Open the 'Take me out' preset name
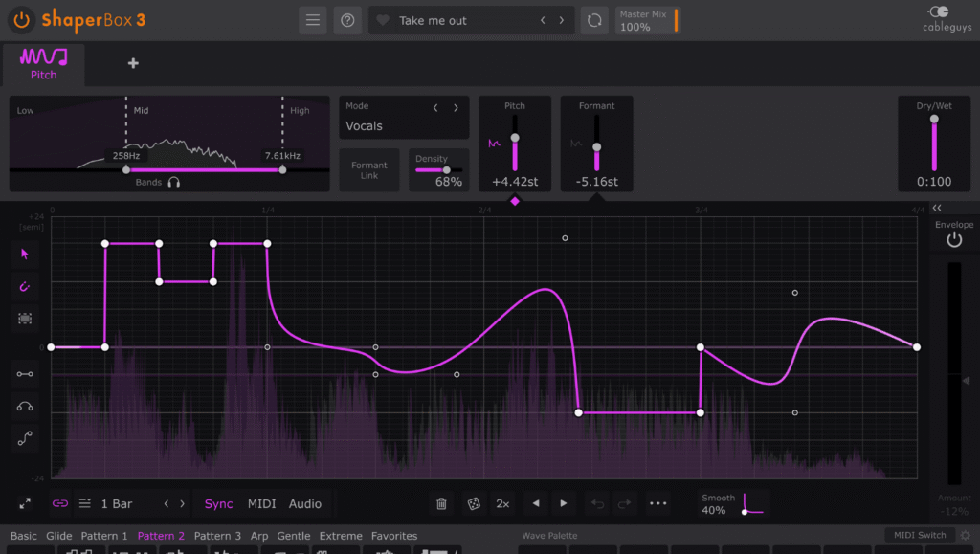The image size is (980, 554). (433, 21)
